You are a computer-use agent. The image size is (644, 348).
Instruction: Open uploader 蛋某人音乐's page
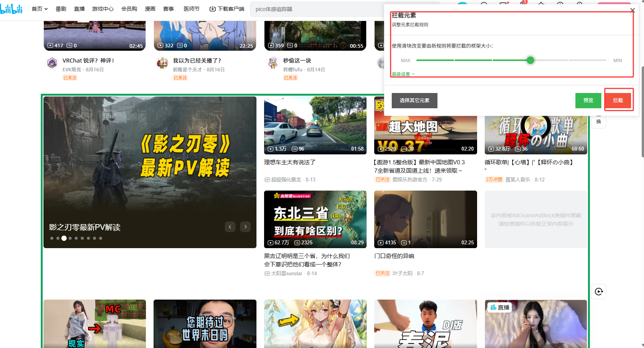click(x=517, y=180)
